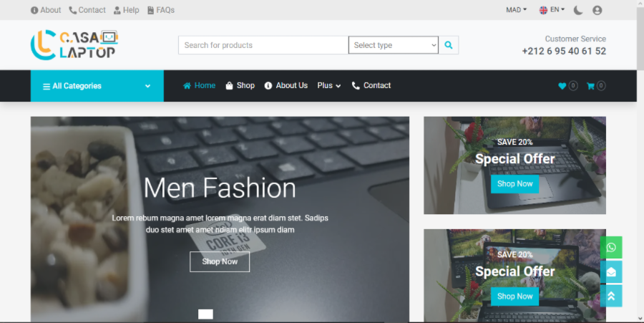Image resolution: width=644 pixels, height=323 pixels.
Task: Click the FAQs link in top bar
Action: [x=161, y=10]
